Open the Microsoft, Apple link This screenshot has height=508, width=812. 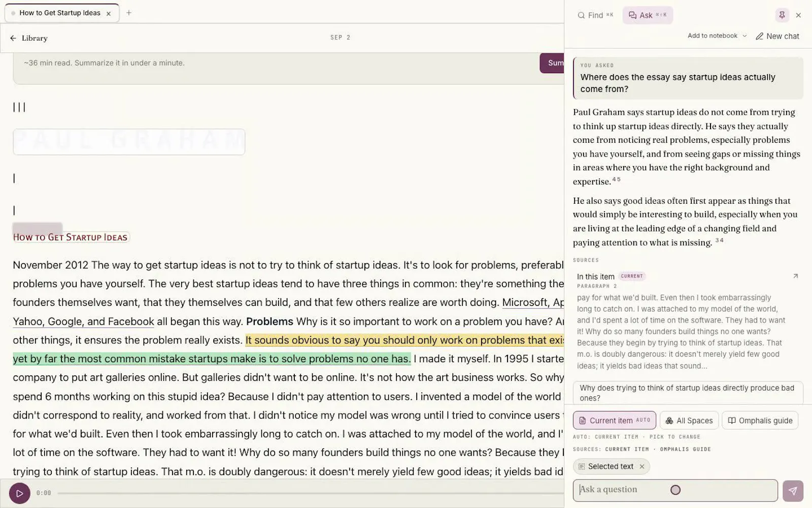click(533, 302)
